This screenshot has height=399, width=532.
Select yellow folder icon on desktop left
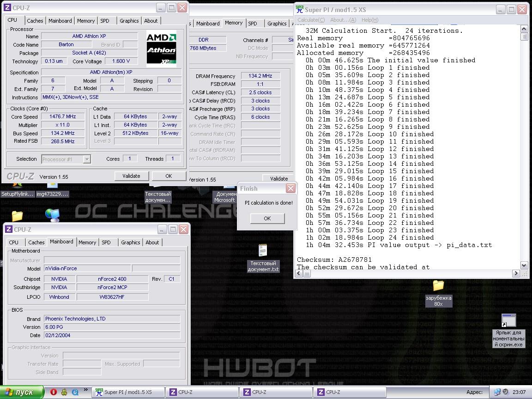[17, 216]
